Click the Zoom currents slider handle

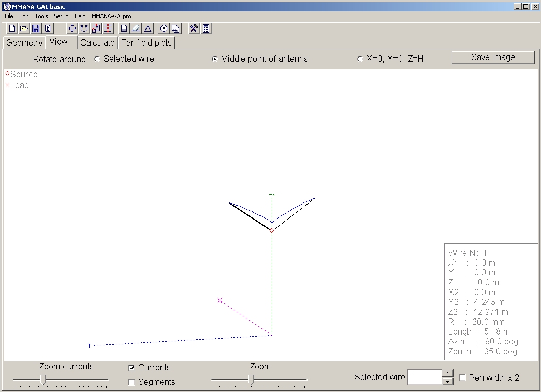(x=43, y=379)
